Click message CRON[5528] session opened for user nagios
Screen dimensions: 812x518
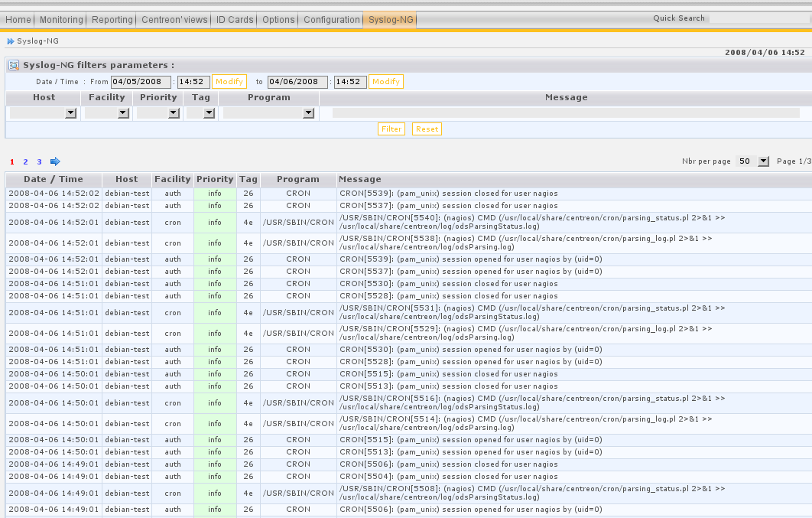point(471,362)
